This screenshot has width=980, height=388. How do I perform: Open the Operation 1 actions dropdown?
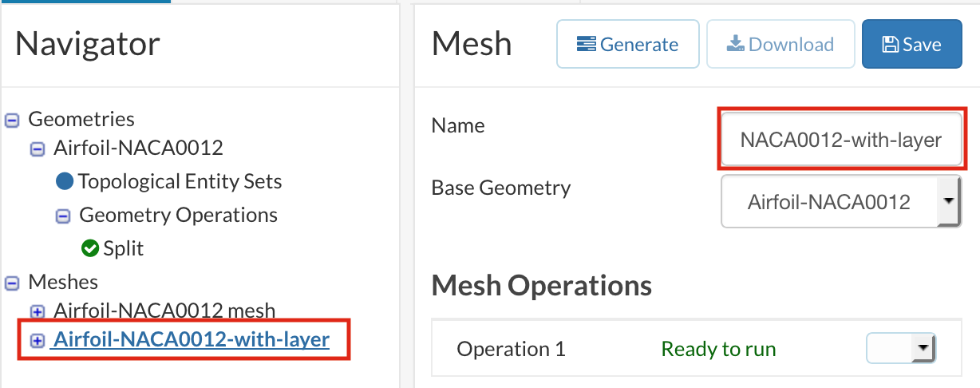(x=902, y=349)
